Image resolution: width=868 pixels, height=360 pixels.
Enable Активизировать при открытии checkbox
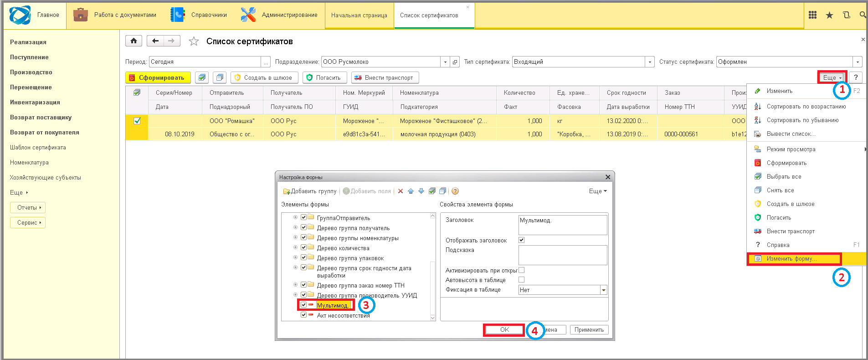[522, 270]
